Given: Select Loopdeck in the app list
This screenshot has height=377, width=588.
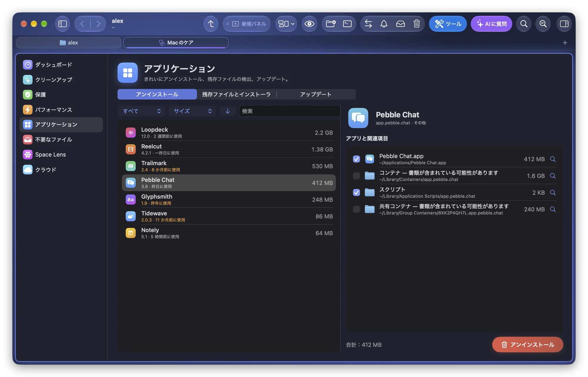Looking at the screenshot, I should click(x=229, y=133).
